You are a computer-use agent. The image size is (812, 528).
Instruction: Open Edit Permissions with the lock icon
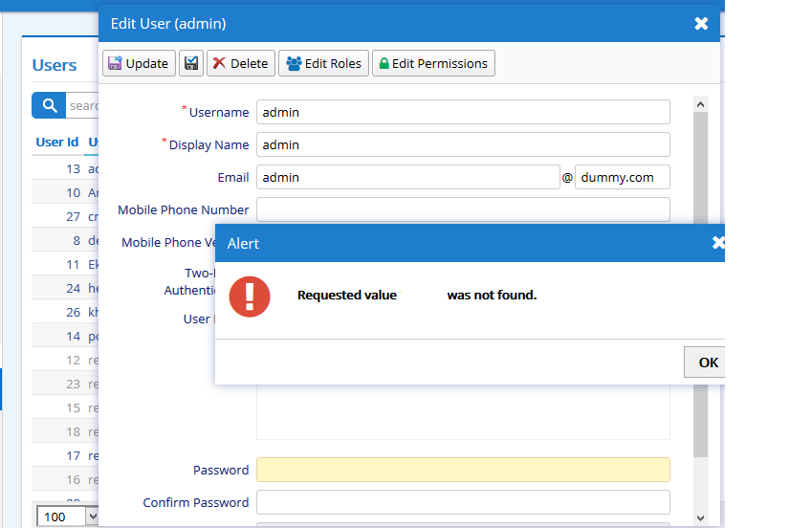(433, 63)
